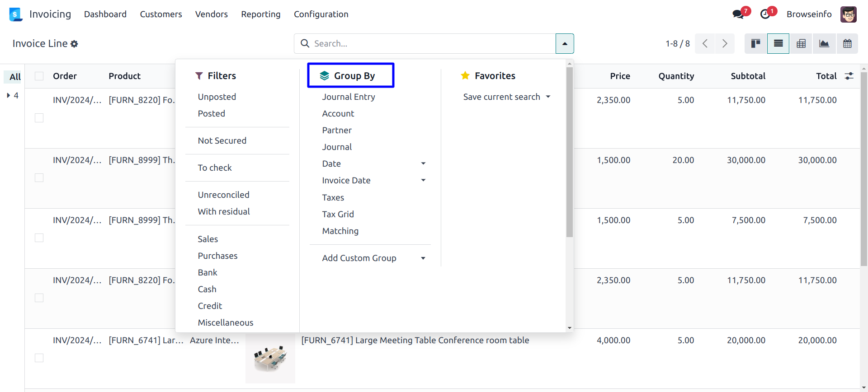Go to next page of records
The width and height of the screenshot is (868, 392).
click(725, 43)
